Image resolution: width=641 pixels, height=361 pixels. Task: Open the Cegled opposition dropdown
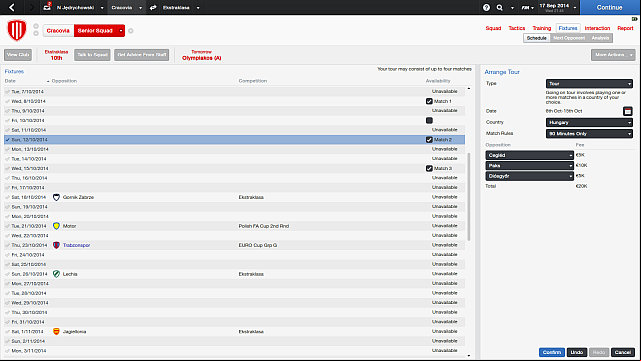click(x=529, y=155)
